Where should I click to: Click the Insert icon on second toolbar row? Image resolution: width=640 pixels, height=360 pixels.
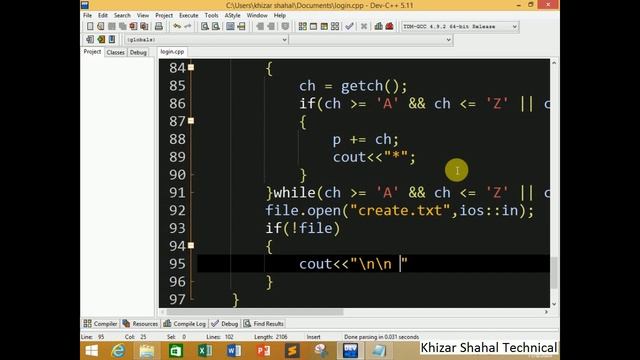pos(90,40)
